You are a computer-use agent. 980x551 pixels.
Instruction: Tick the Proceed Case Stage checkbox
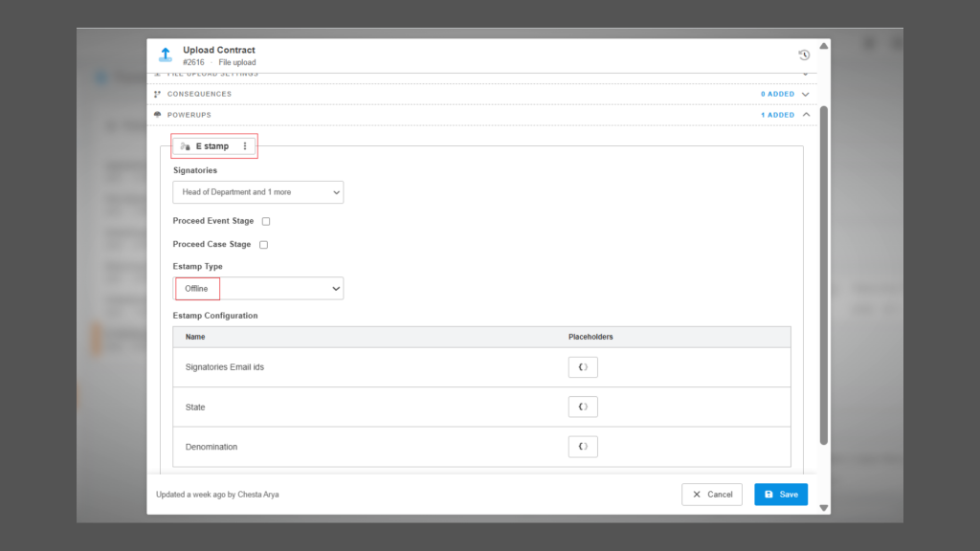(264, 245)
